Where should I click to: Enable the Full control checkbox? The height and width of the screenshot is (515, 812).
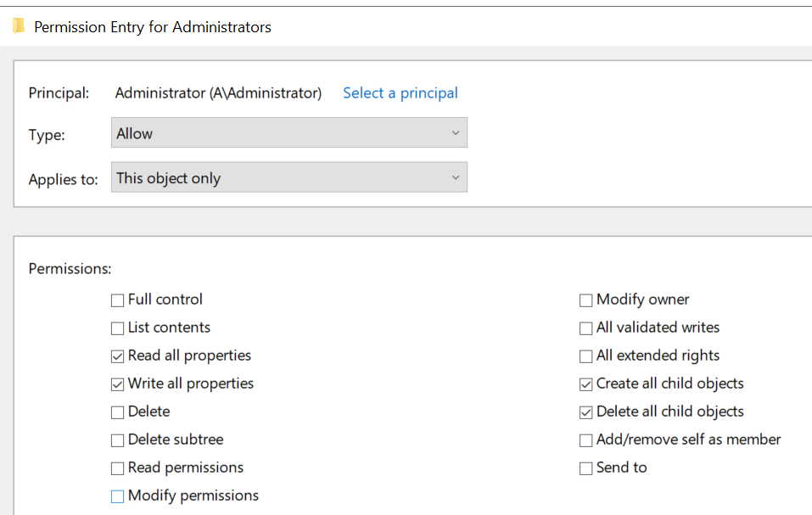click(x=118, y=300)
